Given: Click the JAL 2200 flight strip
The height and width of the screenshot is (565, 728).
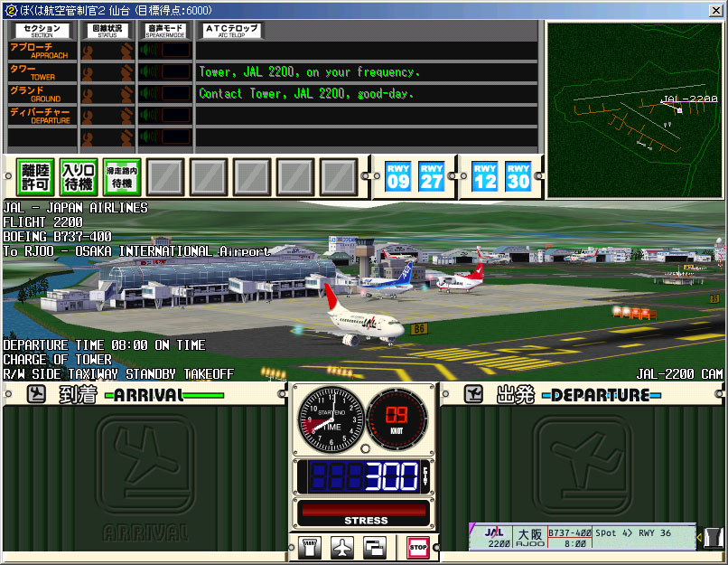Looking at the screenshot, I should (582, 538).
